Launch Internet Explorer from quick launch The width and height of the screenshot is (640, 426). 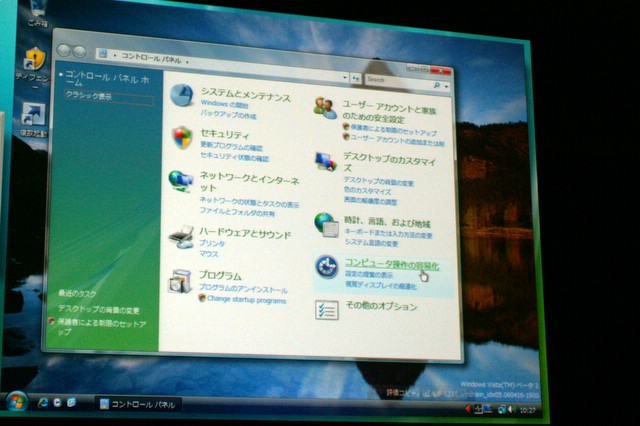point(42,403)
